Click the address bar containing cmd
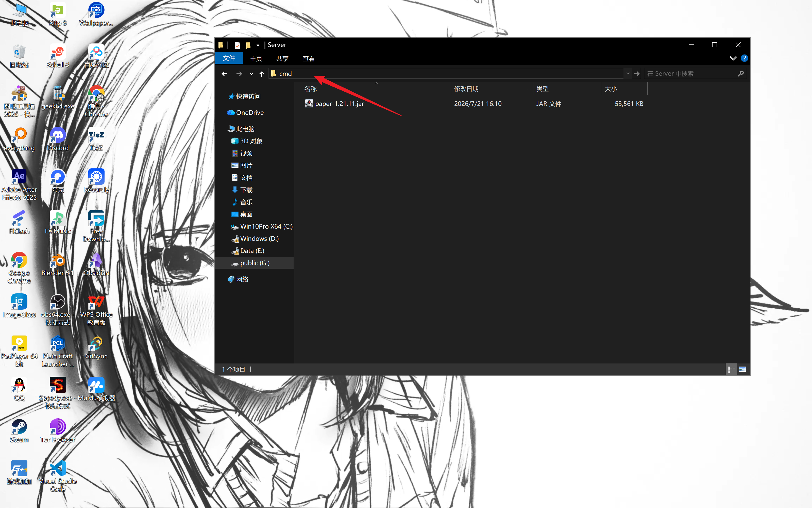This screenshot has height=508, width=812. pyautogui.click(x=446, y=74)
